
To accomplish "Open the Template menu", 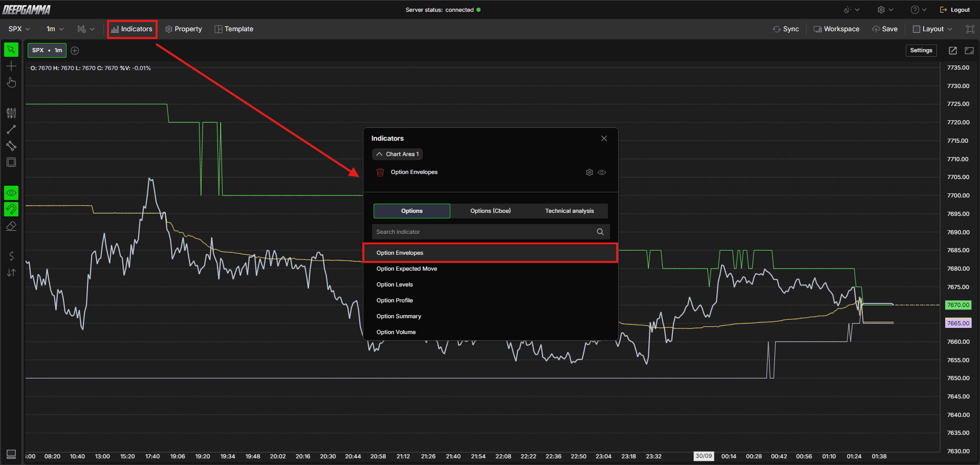I will click(234, 29).
